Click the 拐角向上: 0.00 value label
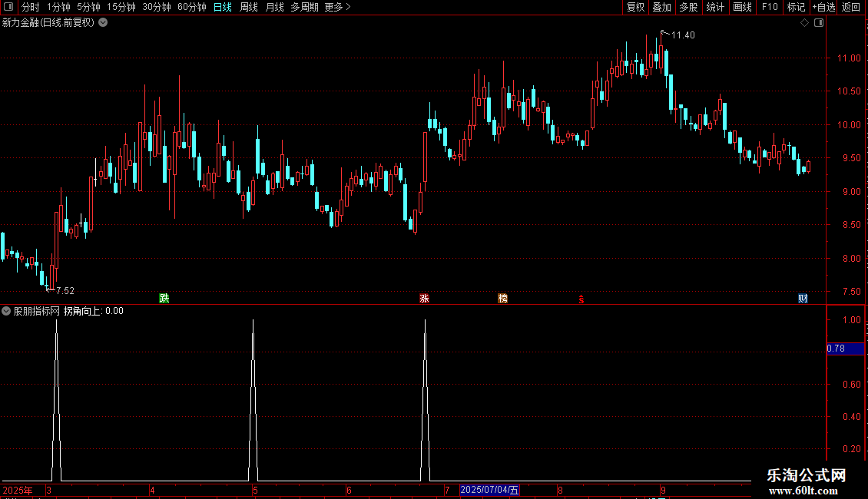This screenshot has width=868, height=499. point(94,311)
